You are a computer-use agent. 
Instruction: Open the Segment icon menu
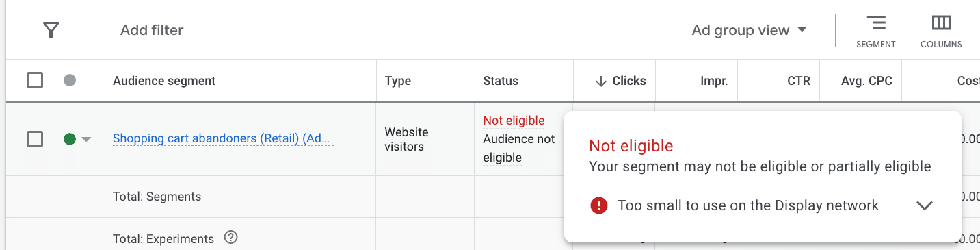pyautogui.click(x=875, y=32)
